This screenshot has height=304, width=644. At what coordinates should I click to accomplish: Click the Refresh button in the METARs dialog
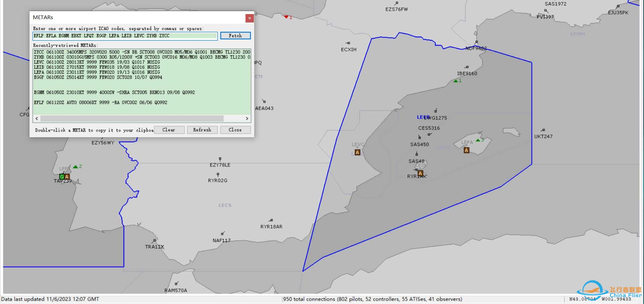tap(202, 130)
